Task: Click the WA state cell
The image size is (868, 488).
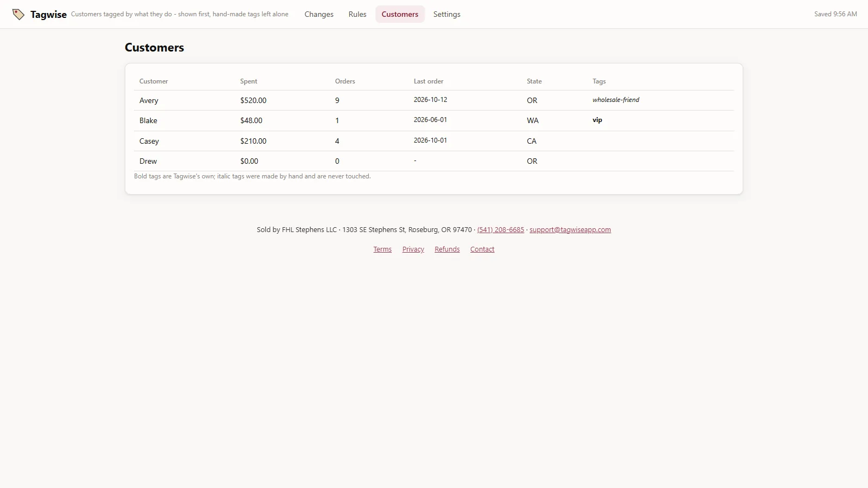Action: tap(533, 120)
